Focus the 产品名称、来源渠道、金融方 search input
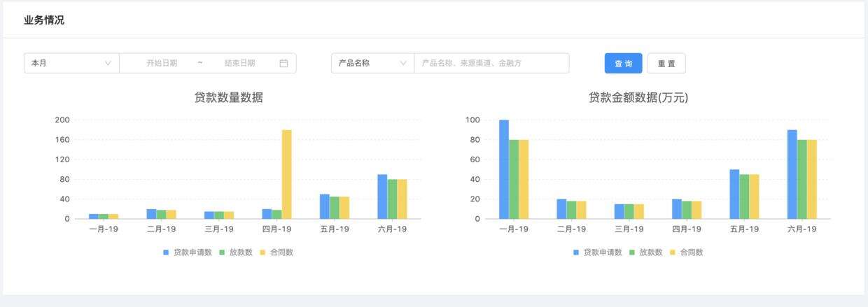This screenshot has width=868, height=307. (x=491, y=63)
